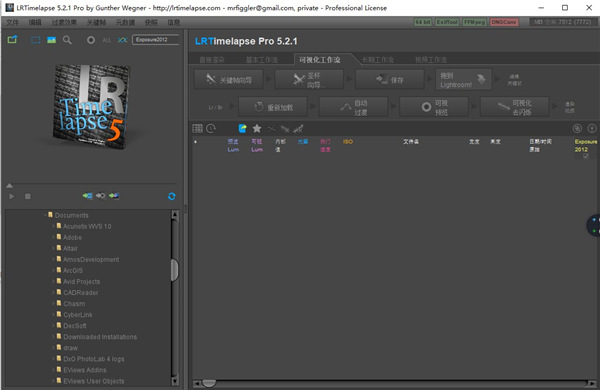The image size is (600, 390).
Task: Click the star keyframe icon
Action: (257, 129)
